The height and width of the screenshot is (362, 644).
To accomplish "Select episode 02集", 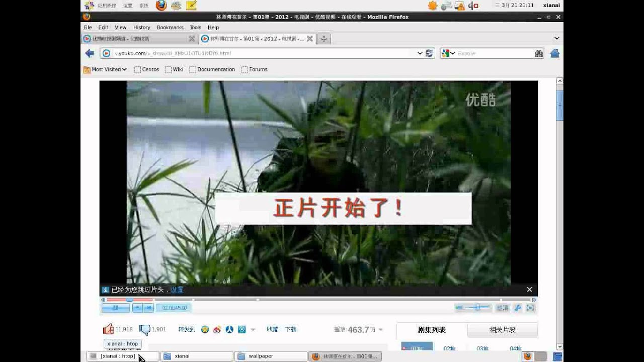I will click(450, 348).
